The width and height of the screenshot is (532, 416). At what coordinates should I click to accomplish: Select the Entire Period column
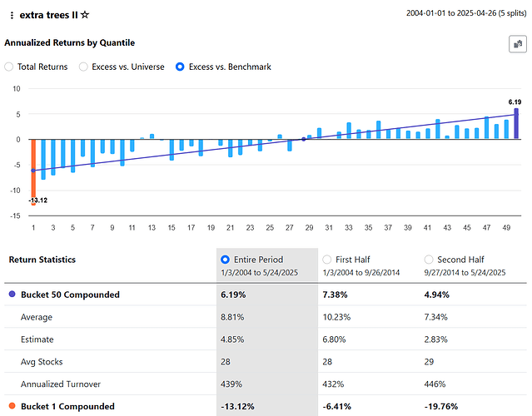click(x=226, y=260)
